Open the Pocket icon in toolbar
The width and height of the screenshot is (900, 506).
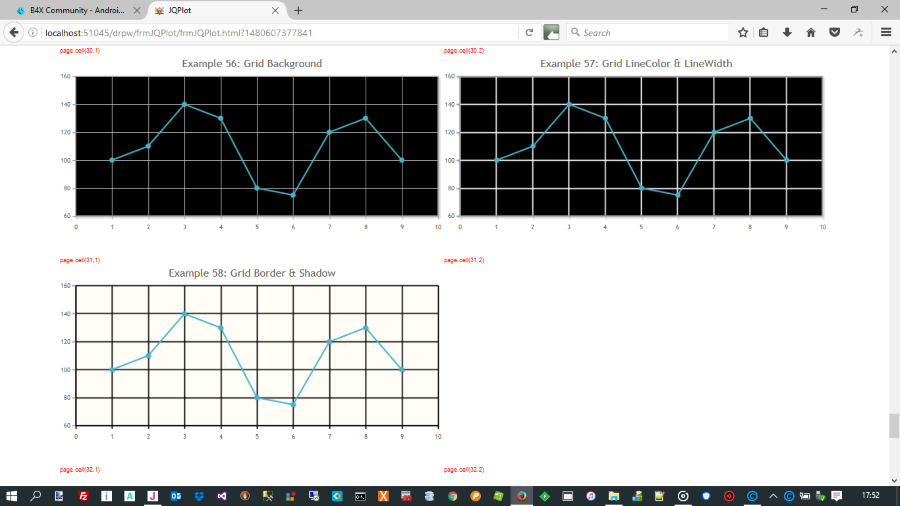[835, 33]
